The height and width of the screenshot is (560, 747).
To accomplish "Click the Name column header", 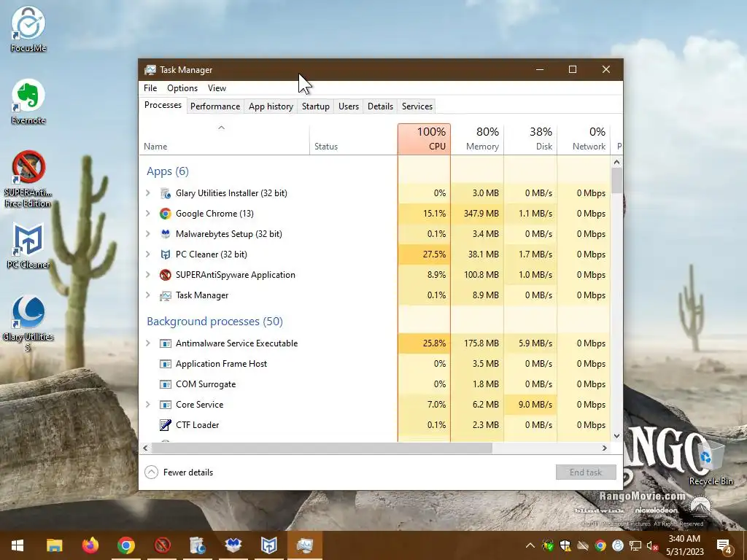I will click(x=224, y=139).
